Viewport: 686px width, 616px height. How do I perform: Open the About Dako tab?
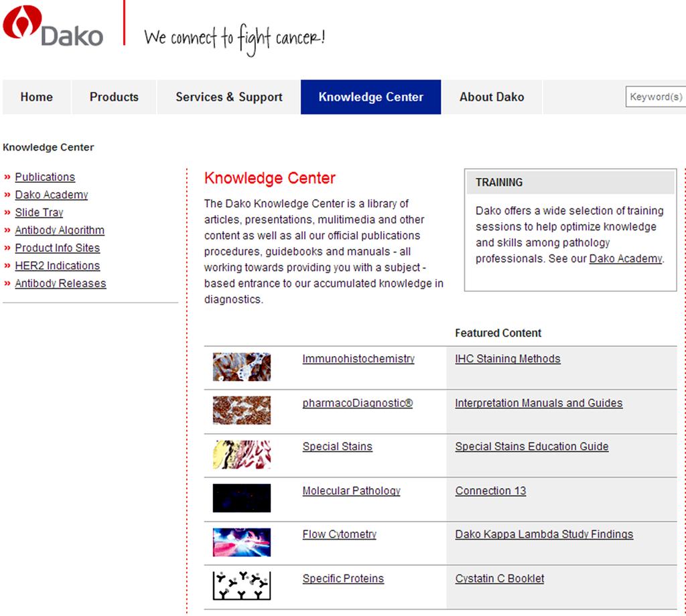(492, 97)
